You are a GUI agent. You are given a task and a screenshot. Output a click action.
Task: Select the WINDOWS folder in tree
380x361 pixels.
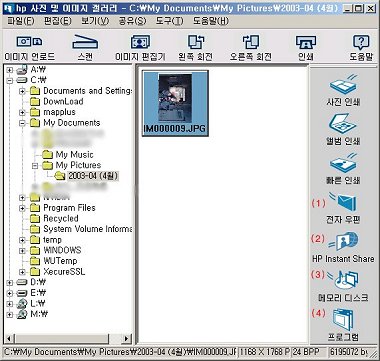click(x=62, y=250)
